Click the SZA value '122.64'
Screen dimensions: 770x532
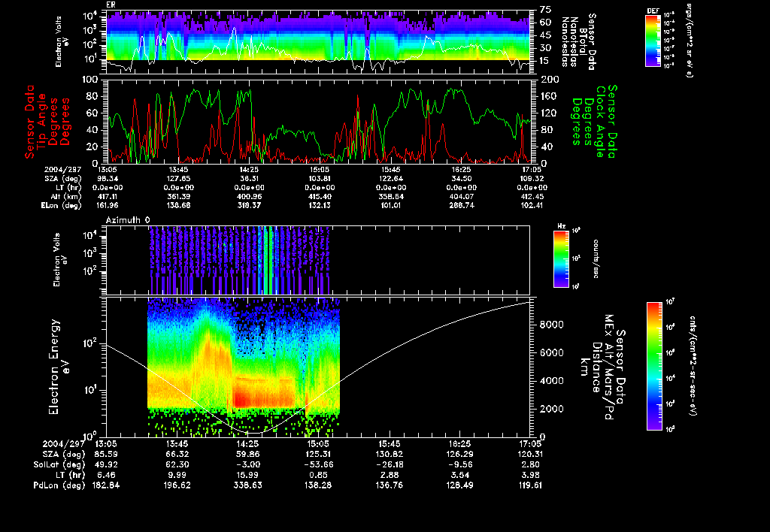pyautogui.click(x=390, y=179)
